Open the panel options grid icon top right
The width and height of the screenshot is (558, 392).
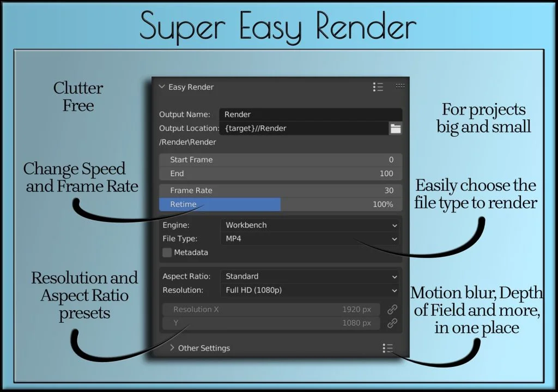(400, 86)
